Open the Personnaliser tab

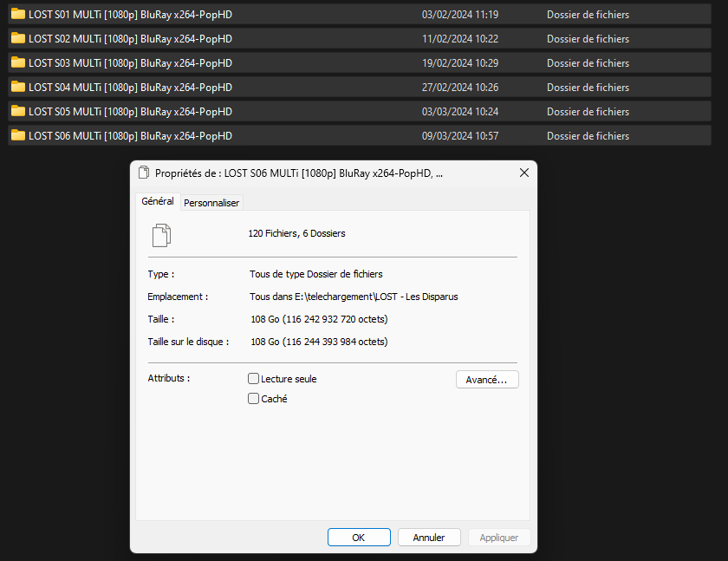click(211, 203)
